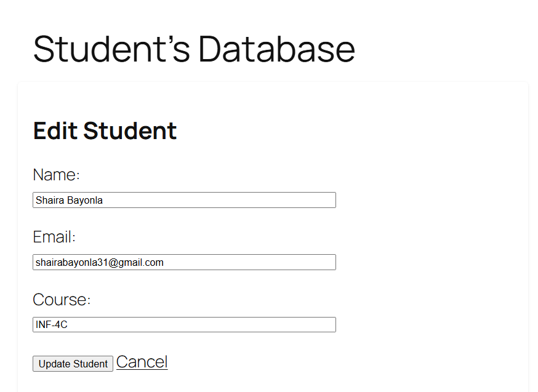The image size is (538, 392).
Task: Cancel editing the student
Action: click(x=142, y=362)
